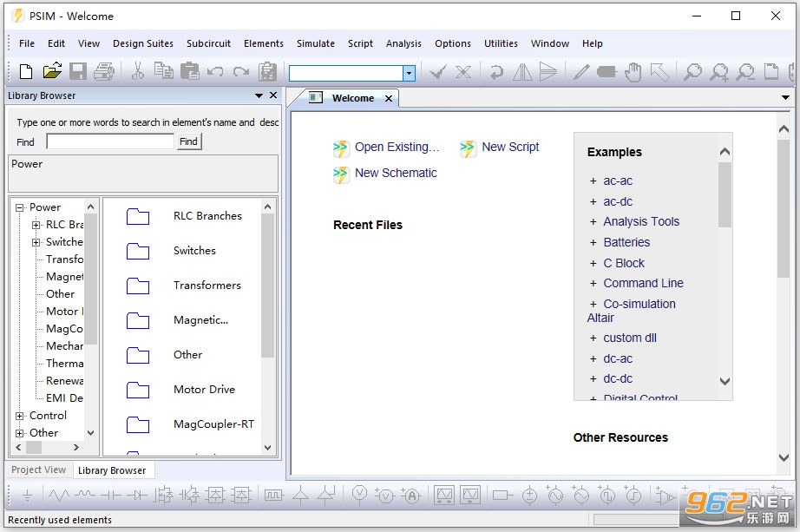Open the toolbar combo box dropdown

point(409,74)
